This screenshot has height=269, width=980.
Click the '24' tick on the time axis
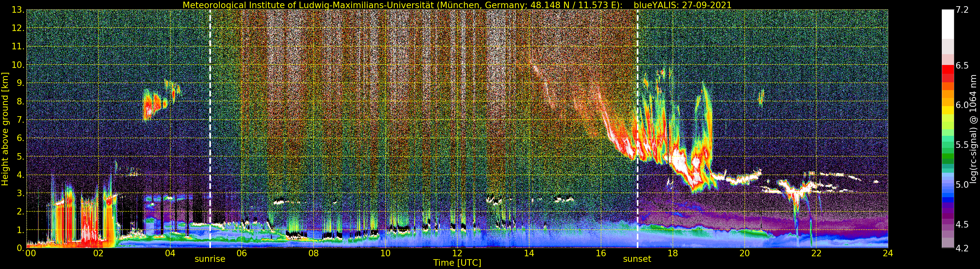[x=888, y=254]
